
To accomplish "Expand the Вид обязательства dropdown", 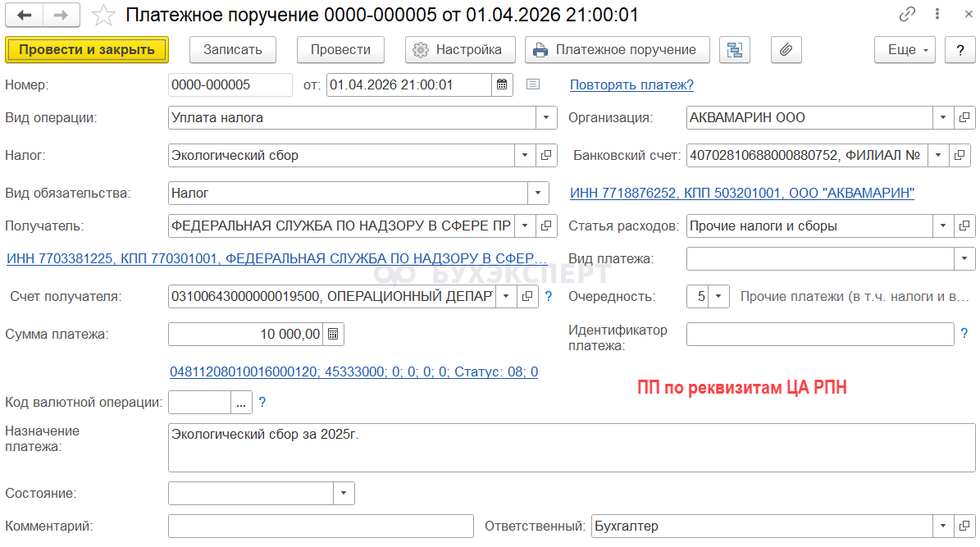I will pos(537,194).
